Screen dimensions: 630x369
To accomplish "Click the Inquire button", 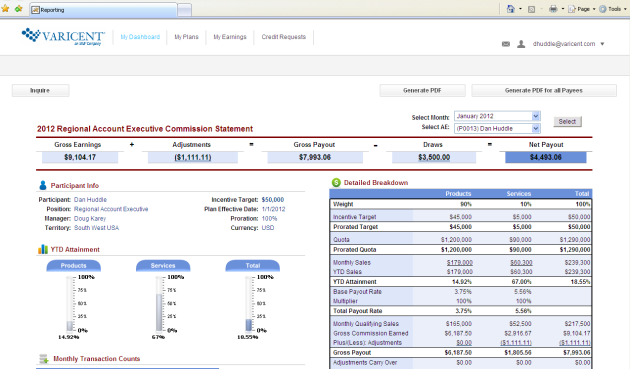I will [40, 90].
